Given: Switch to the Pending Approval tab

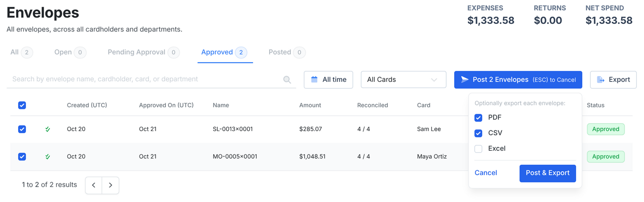Looking at the screenshot, I should tap(144, 52).
